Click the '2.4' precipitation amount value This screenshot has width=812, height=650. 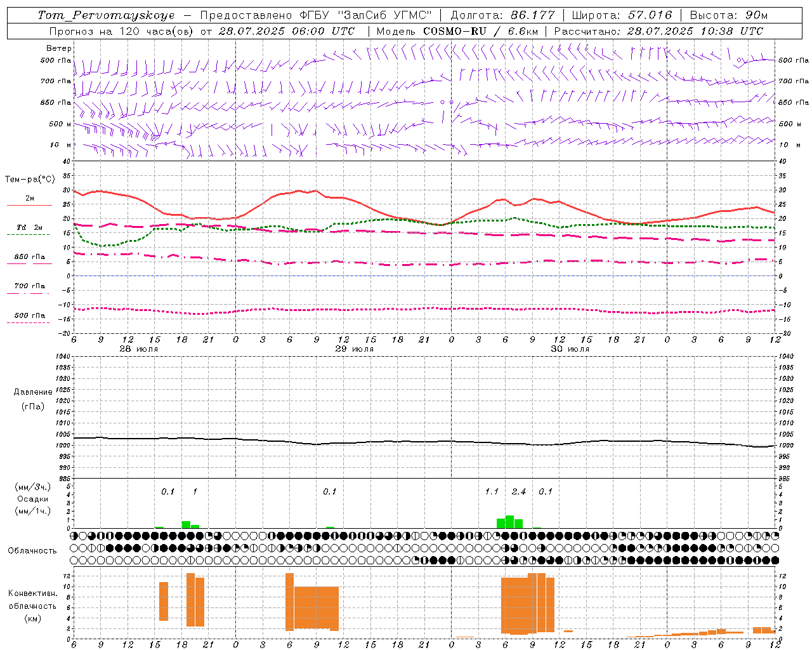[x=519, y=491]
